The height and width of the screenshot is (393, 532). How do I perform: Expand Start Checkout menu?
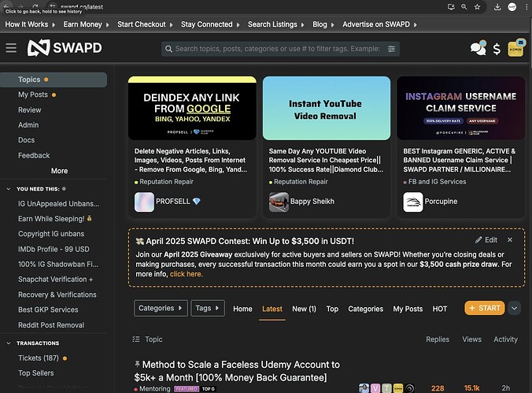(145, 24)
